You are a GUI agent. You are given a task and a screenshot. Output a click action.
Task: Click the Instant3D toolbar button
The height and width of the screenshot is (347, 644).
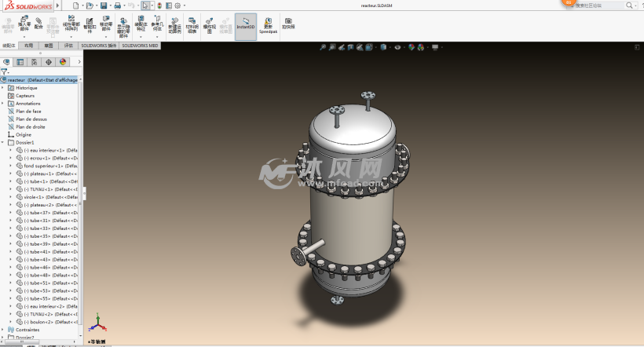pos(245,25)
